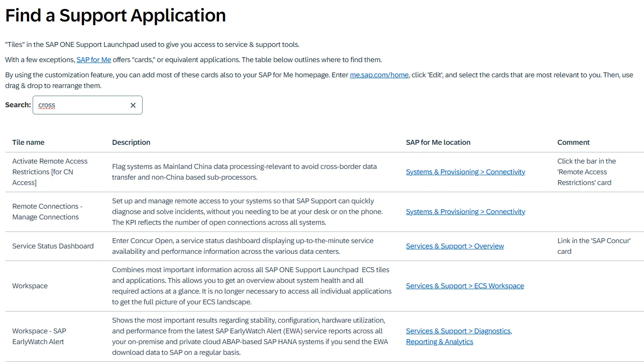Select the 'Activate Remote Access Restrictions' tile name cell
This screenshot has height=362, width=644.
click(50, 172)
